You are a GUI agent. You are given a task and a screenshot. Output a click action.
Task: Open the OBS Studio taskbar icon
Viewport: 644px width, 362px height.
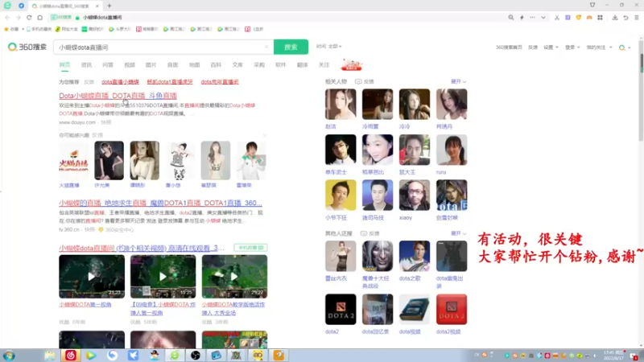(x=196, y=356)
